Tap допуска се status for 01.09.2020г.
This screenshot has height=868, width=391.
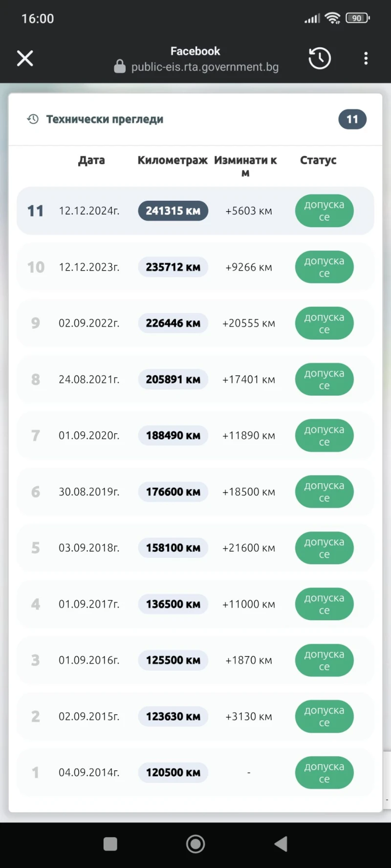(x=324, y=436)
